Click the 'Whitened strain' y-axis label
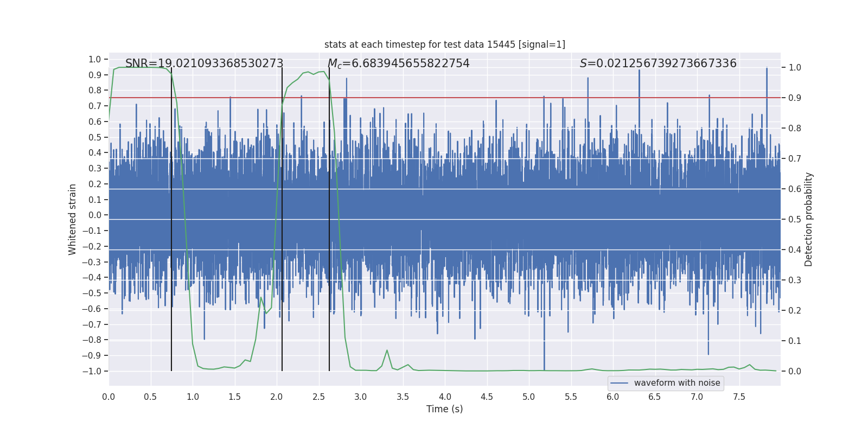 (73, 219)
